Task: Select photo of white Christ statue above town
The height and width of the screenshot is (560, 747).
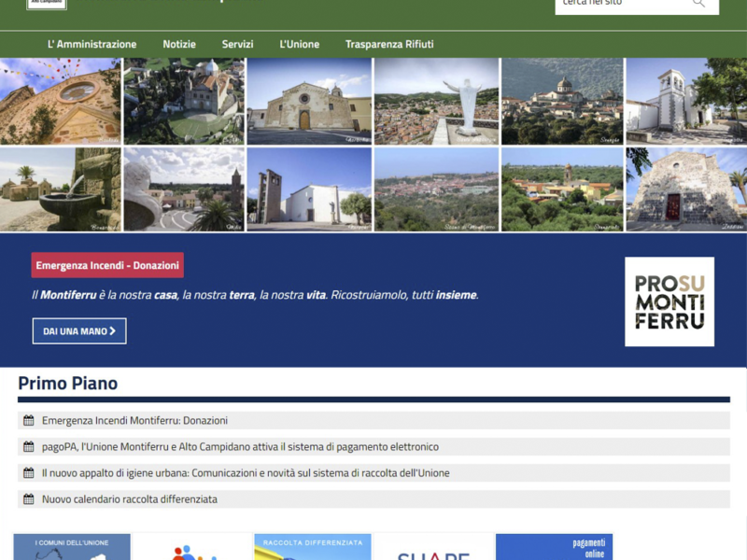Action: point(436,101)
